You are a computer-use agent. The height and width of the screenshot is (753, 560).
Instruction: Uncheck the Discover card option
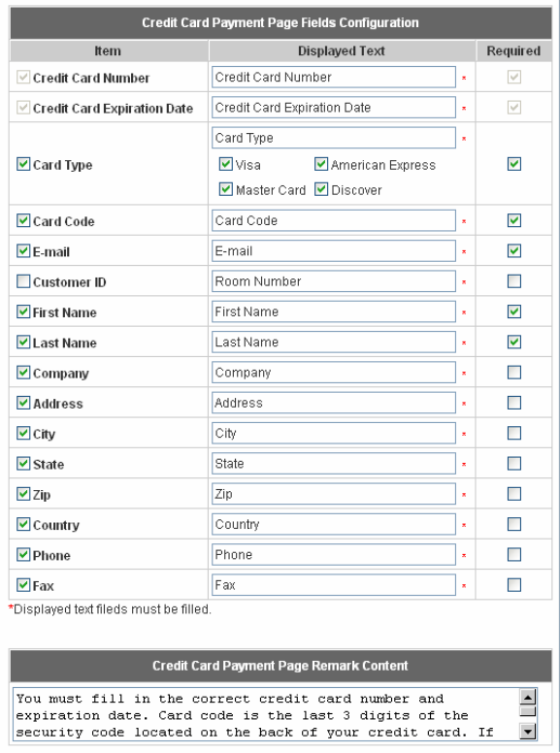coord(321,189)
